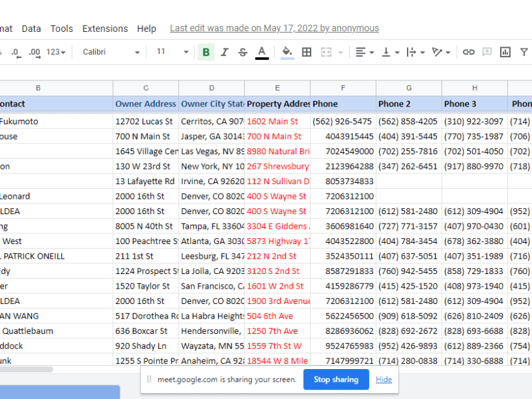The width and height of the screenshot is (532, 399).
Task: Expand the 123 number format dropdown
Action: [56, 52]
